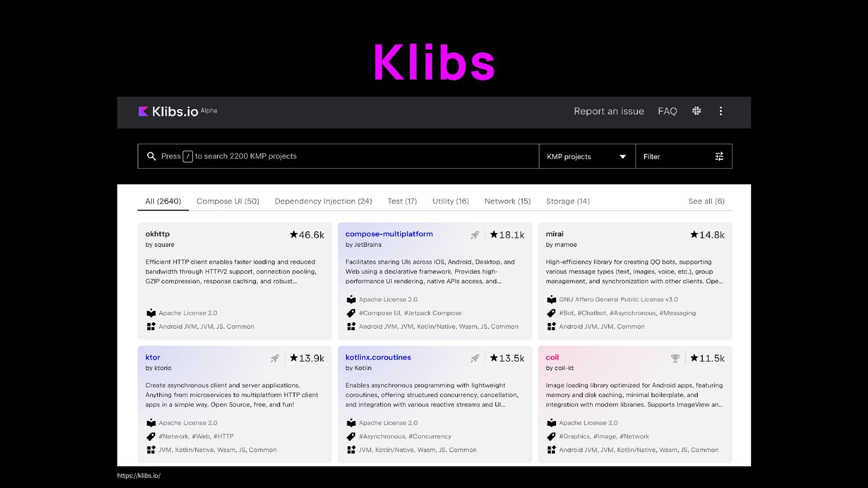Click the Alpha label next to logo
This screenshot has width=868, height=488.
point(209,111)
